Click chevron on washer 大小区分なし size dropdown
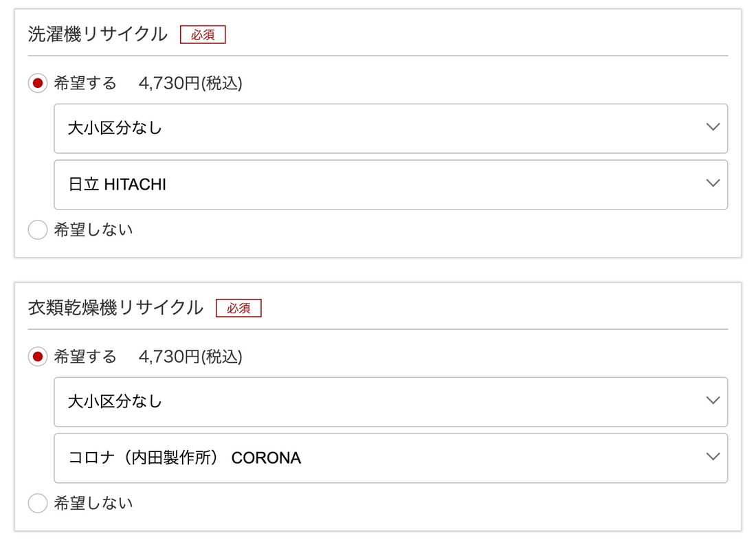Screen dimensions: 756x540 (713, 128)
